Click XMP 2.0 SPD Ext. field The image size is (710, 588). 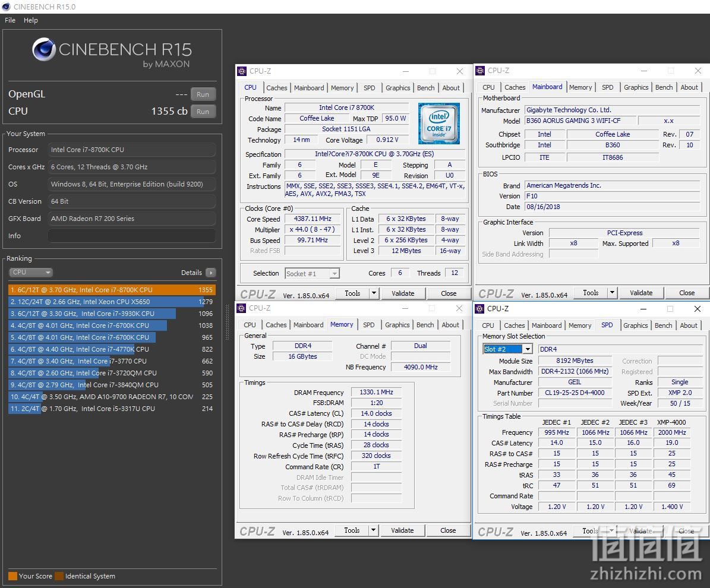click(x=680, y=393)
